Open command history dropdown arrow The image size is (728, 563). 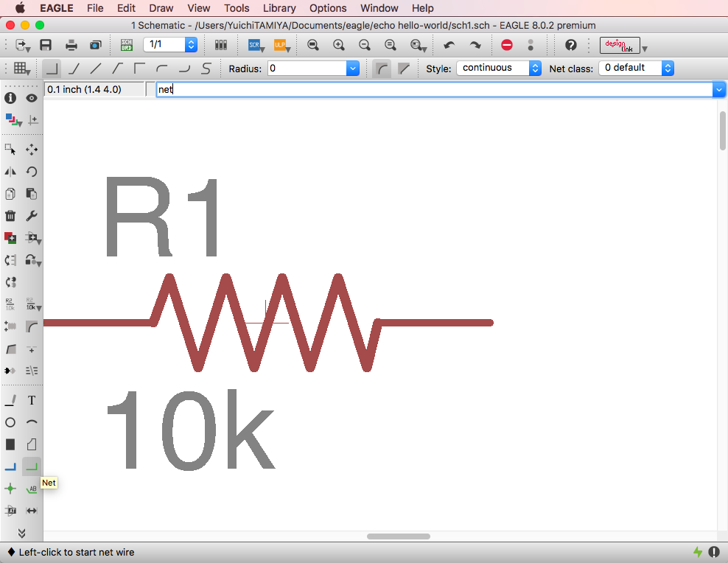click(718, 90)
